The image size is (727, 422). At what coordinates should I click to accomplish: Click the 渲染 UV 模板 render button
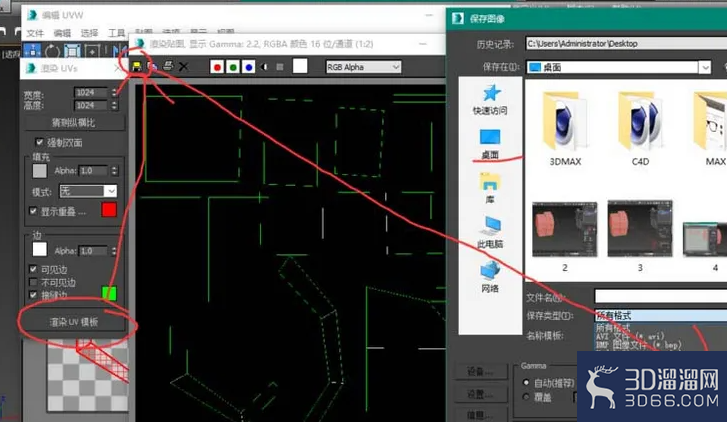pyautogui.click(x=74, y=322)
